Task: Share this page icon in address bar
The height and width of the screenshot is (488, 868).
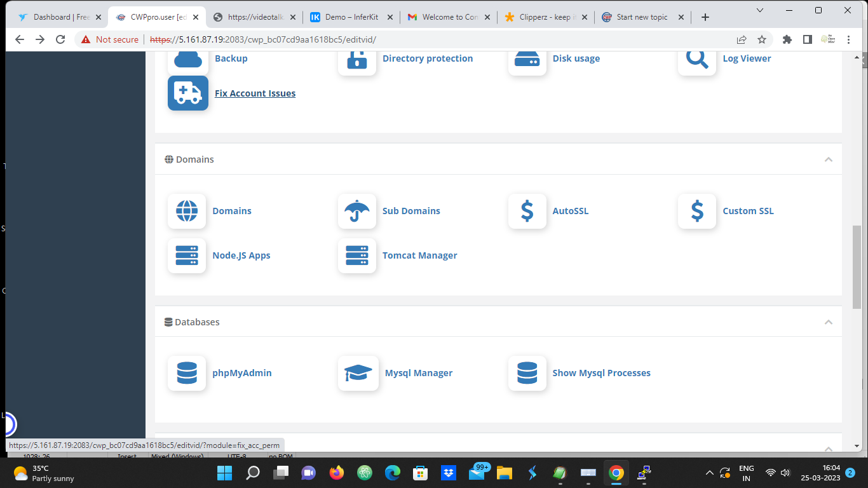Action: [x=742, y=39]
